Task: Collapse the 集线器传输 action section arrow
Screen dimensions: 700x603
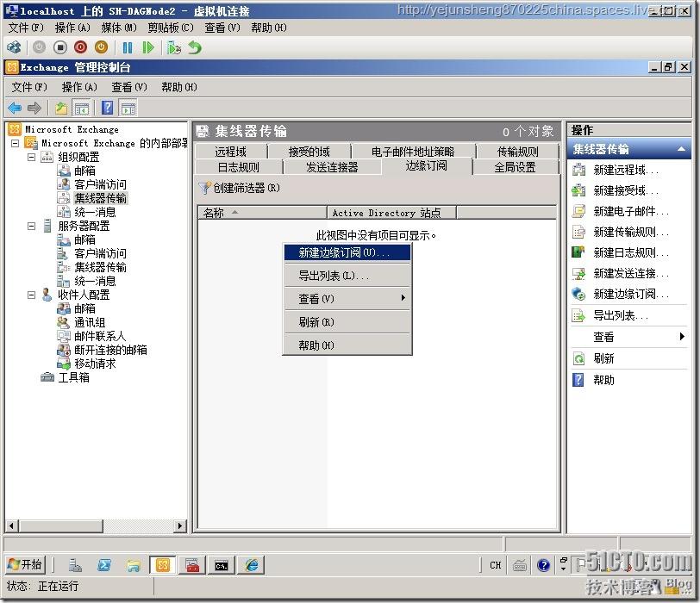Action: [x=681, y=149]
